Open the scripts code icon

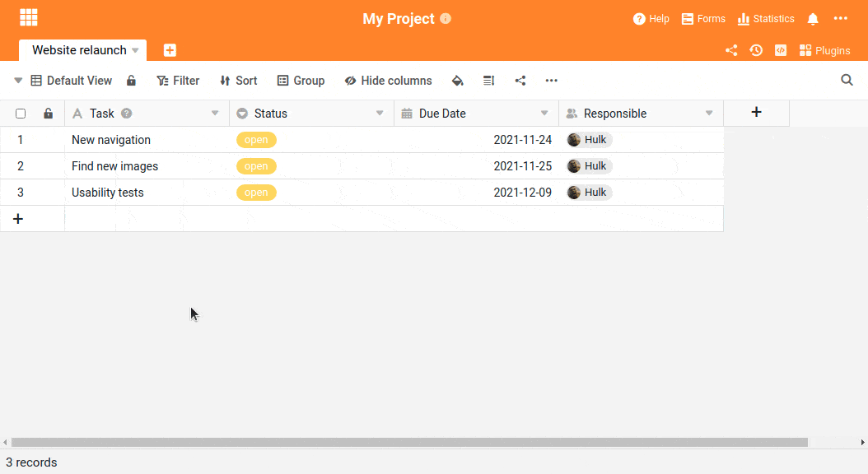[781, 50]
